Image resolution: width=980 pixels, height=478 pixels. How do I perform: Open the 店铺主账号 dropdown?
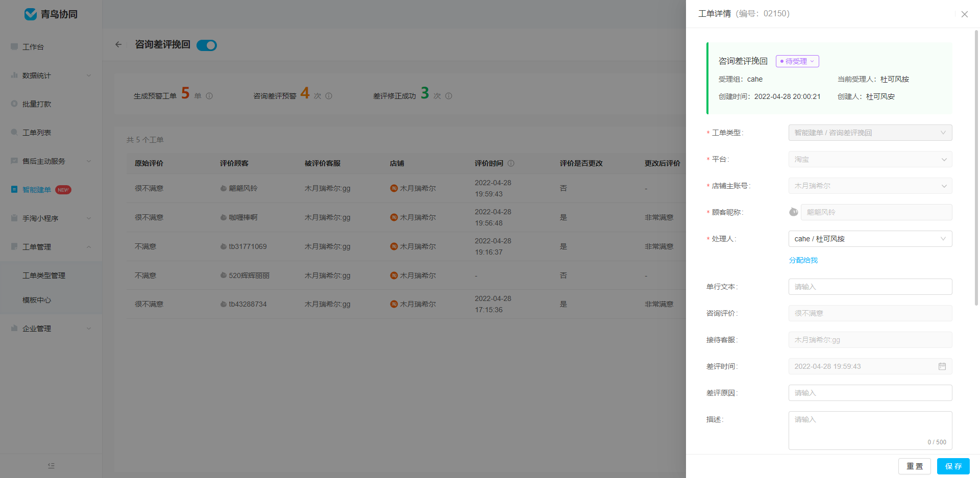click(870, 186)
